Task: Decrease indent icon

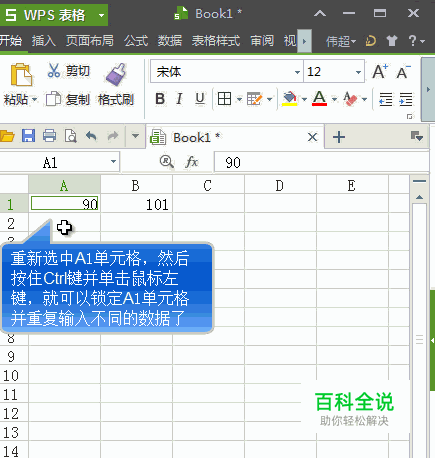Action: pos(386,99)
